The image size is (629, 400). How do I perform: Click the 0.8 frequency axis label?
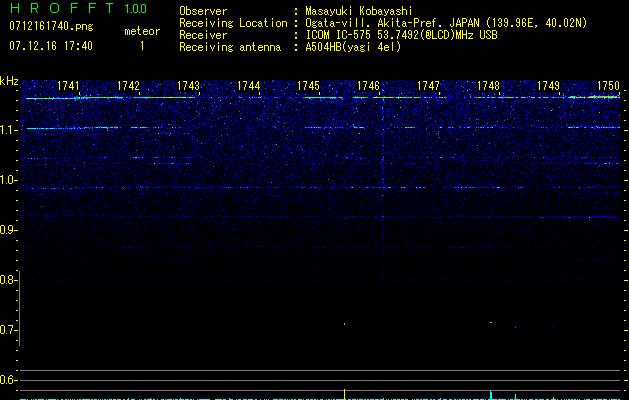(7, 280)
